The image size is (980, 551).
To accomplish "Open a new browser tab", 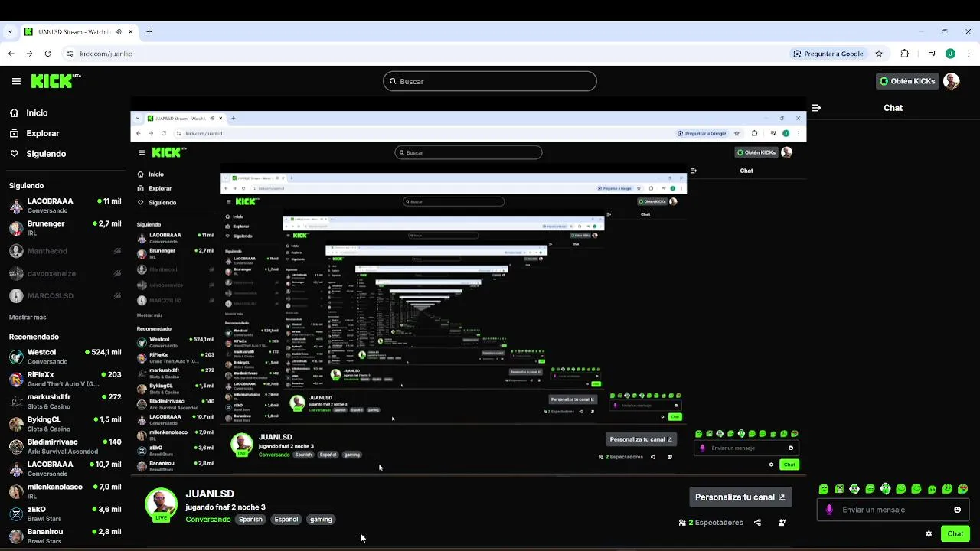I will pyautogui.click(x=149, y=31).
